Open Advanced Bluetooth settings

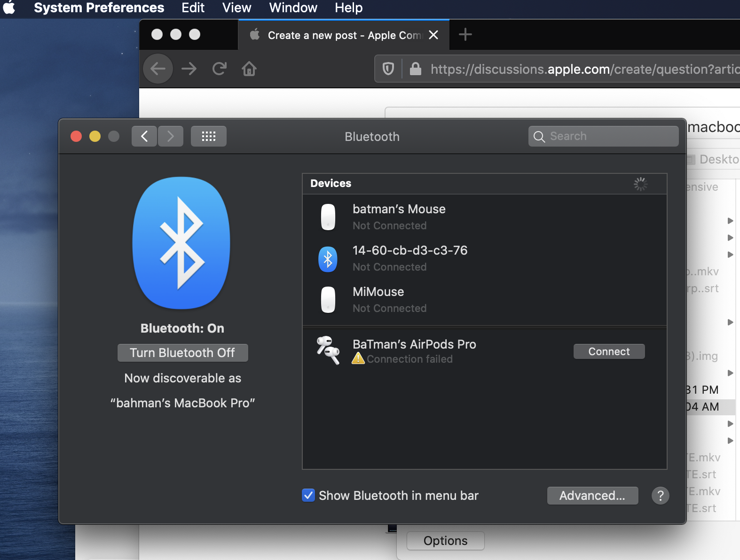(x=592, y=496)
